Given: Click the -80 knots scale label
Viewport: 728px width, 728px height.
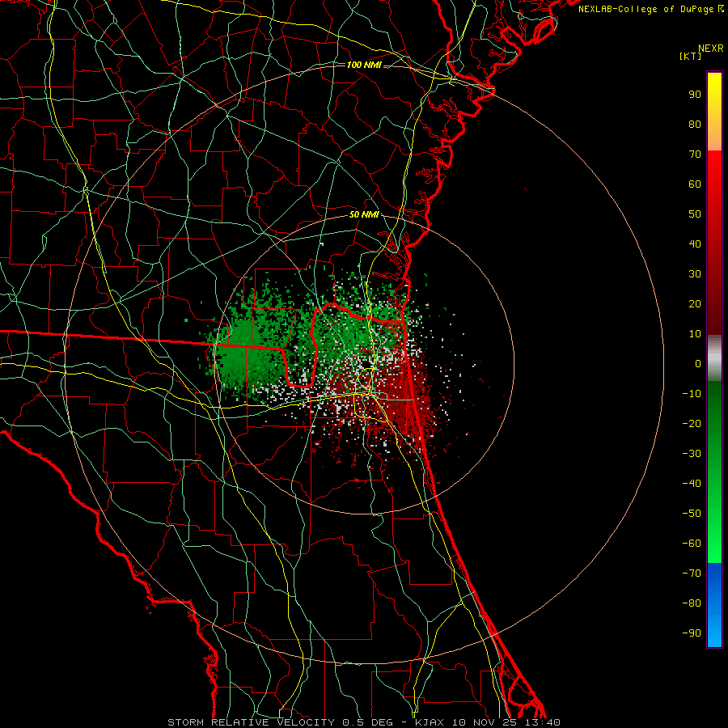Looking at the screenshot, I should point(692,603).
